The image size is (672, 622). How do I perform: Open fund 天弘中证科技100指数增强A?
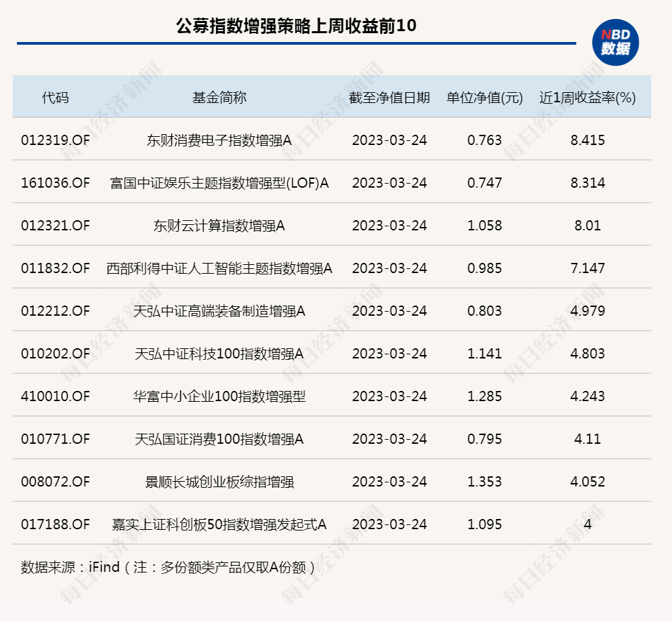coord(219,354)
